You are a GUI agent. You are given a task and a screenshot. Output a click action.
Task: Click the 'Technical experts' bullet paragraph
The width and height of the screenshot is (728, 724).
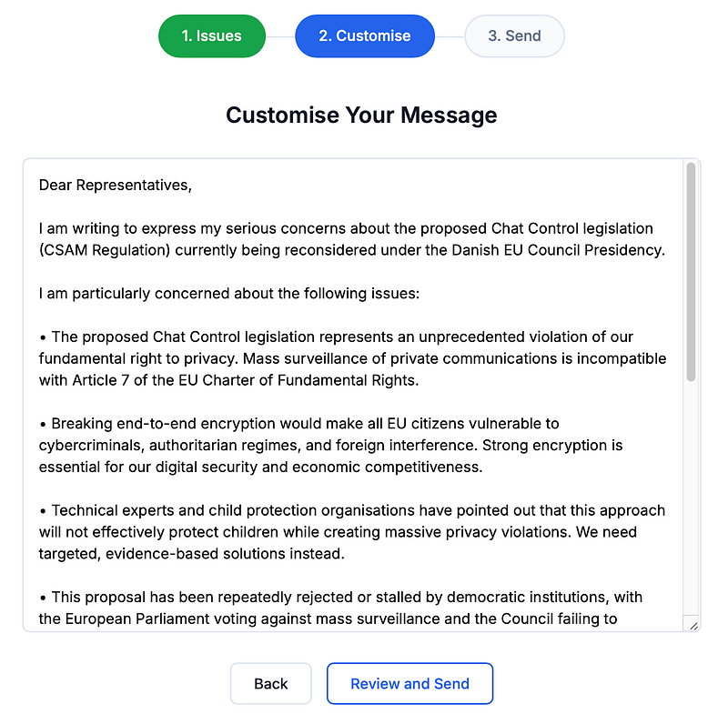click(x=346, y=532)
